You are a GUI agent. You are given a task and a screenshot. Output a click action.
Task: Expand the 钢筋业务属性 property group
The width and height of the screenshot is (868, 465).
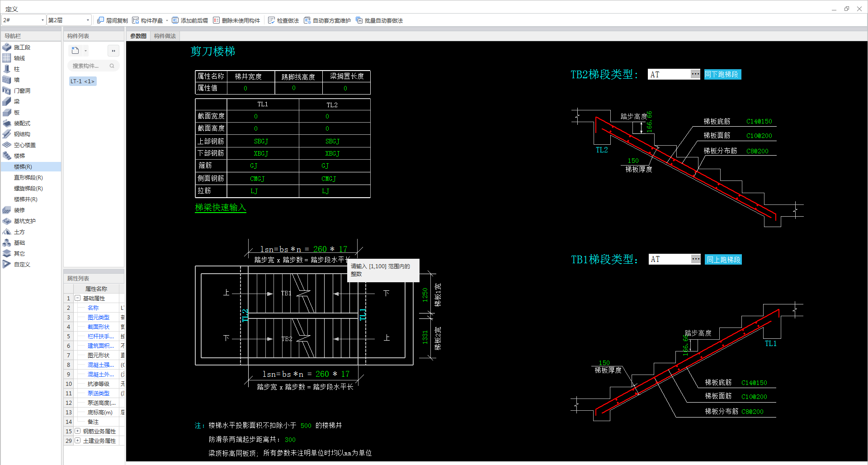pyautogui.click(x=78, y=431)
